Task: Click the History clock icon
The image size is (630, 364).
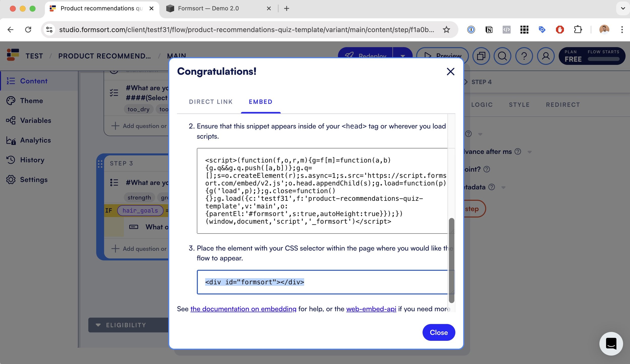Action: pyautogui.click(x=11, y=160)
